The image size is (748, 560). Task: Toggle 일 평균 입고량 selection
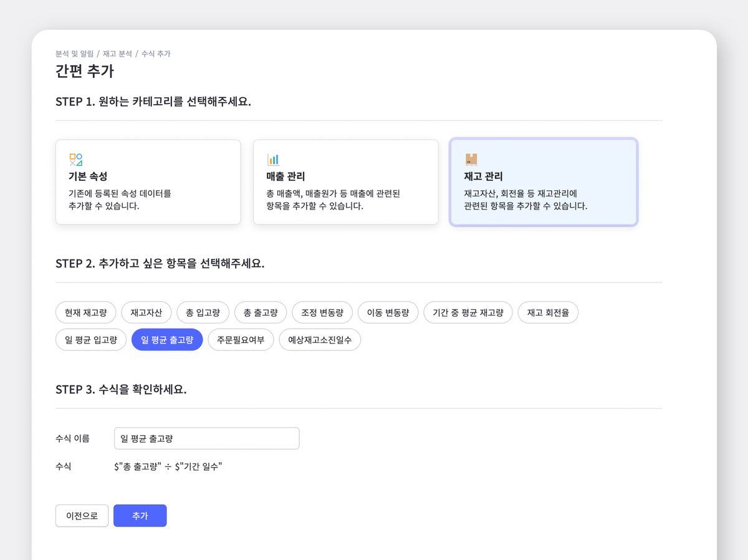pos(91,340)
